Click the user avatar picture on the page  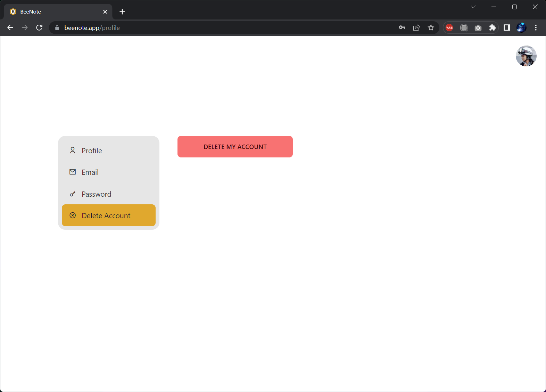[x=526, y=56]
